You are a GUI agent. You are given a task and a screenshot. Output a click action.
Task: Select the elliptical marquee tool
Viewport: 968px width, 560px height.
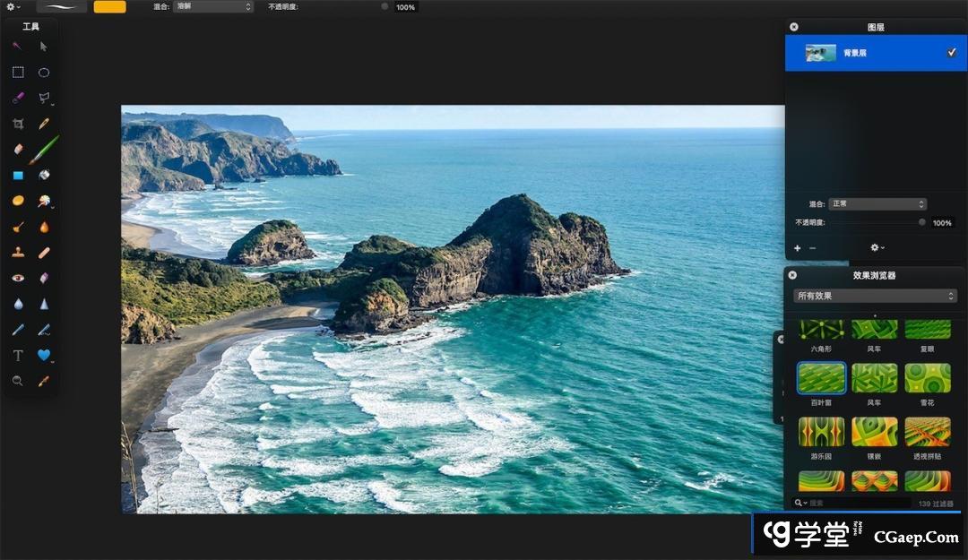(44, 73)
